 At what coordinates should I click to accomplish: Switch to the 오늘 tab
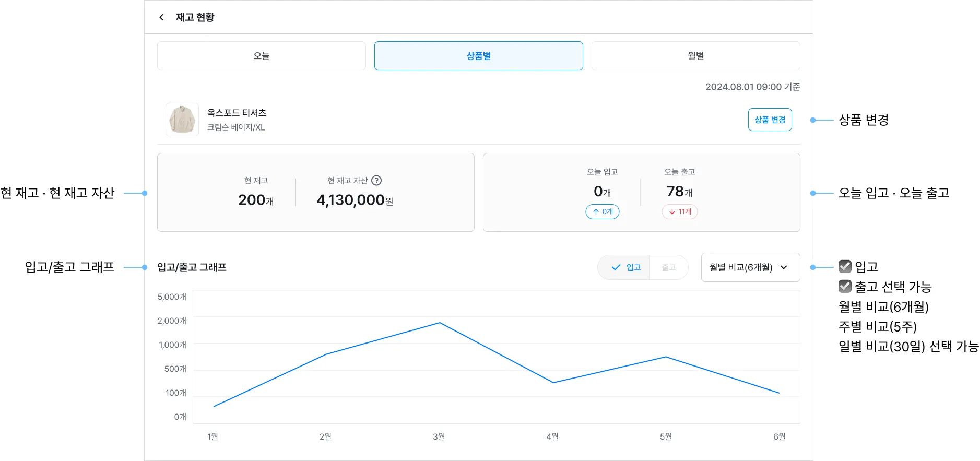coord(262,56)
